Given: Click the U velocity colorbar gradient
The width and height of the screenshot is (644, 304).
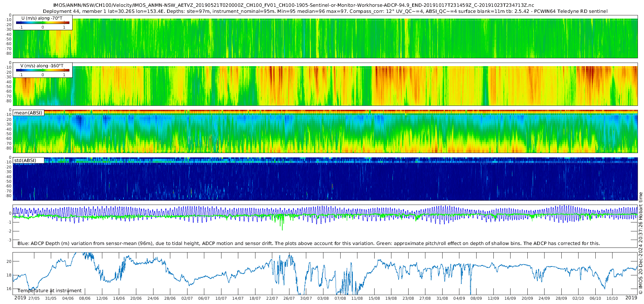Looking at the screenshot, I should pyautogui.click(x=43, y=23).
